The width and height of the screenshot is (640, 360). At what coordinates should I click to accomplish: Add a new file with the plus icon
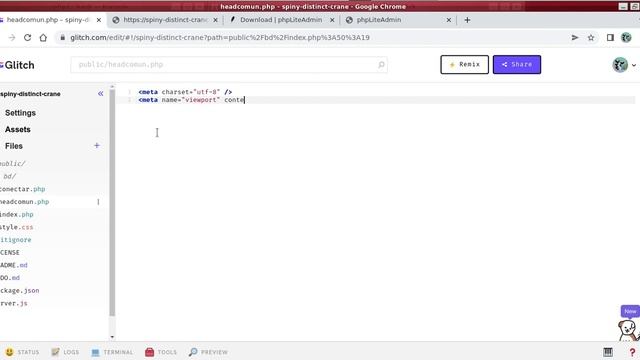pos(97,145)
